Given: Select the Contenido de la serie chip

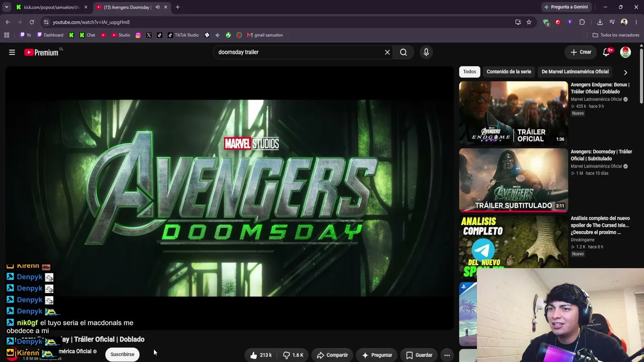Looking at the screenshot, I should pos(509,71).
